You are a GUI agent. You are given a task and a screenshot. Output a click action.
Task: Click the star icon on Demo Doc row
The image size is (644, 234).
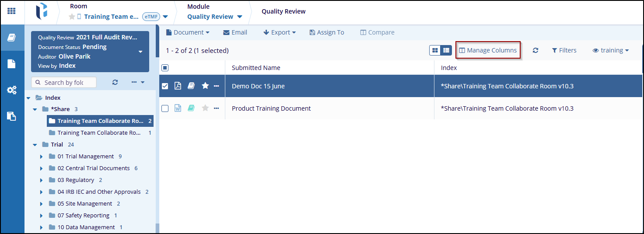205,86
